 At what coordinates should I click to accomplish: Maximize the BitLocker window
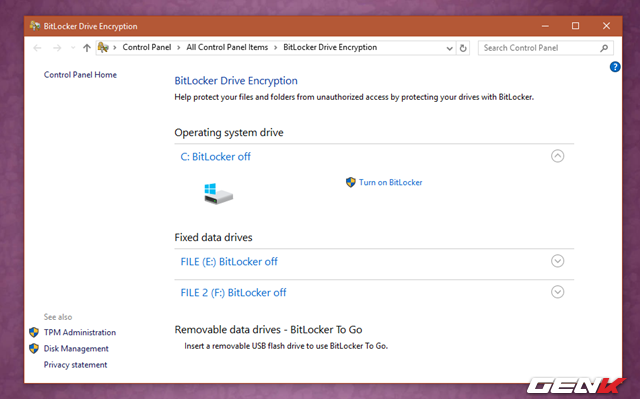(576, 26)
